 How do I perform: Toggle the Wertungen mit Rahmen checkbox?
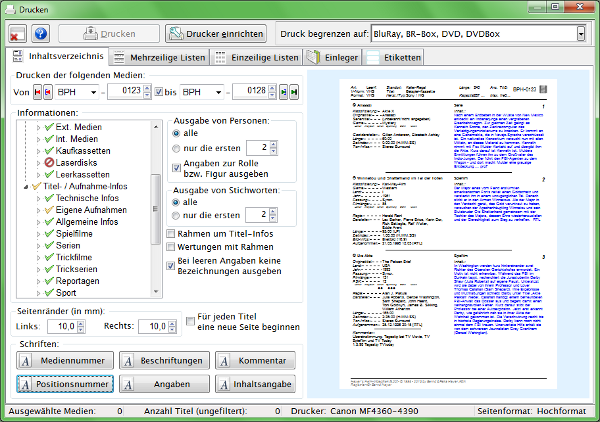pos(170,247)
